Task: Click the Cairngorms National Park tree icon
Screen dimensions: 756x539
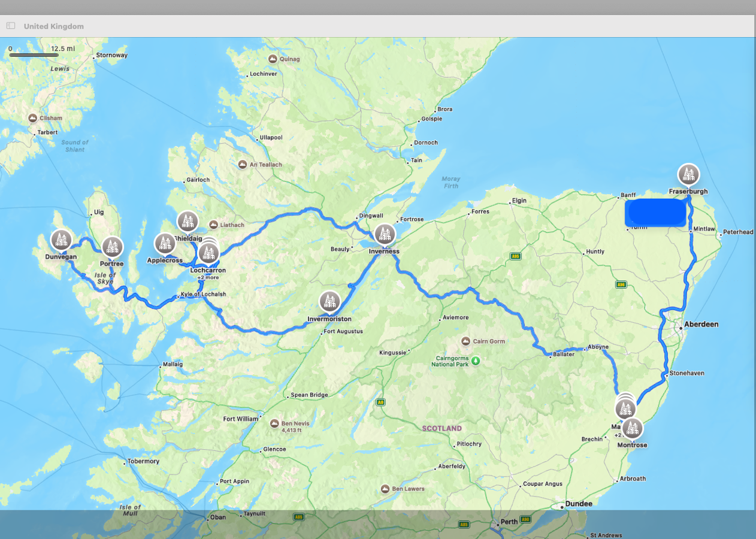Action: click(476, 361)
